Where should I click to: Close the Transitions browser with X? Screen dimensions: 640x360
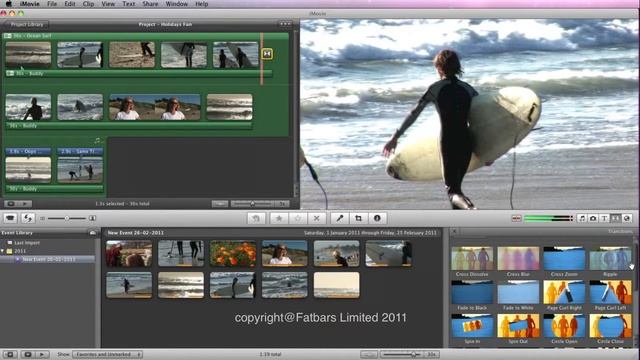tap(454, 231)
